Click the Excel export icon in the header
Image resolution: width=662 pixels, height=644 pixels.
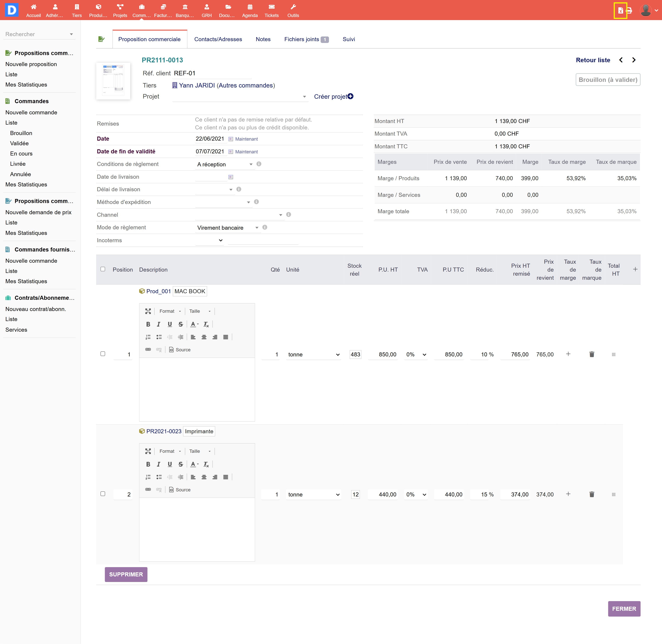click(x=620, y=10)
